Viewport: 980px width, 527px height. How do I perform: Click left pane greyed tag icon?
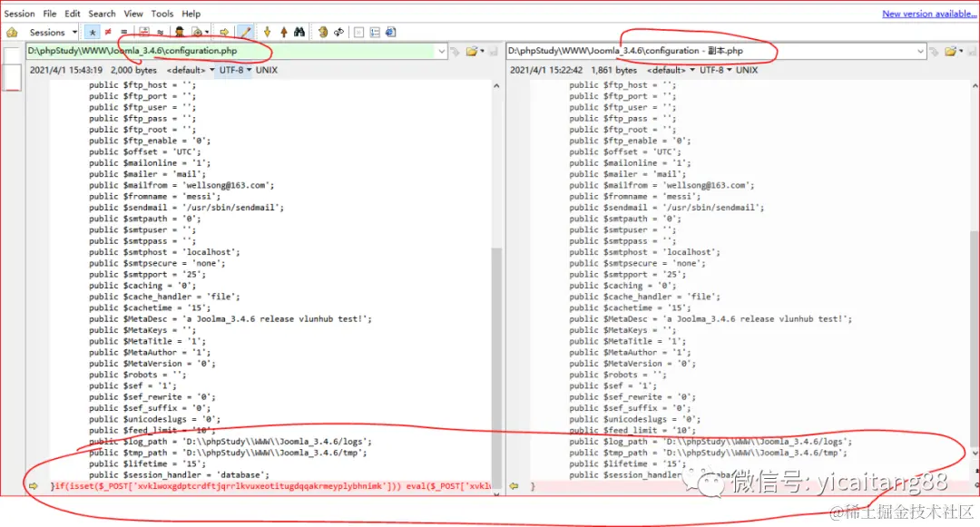455,51
